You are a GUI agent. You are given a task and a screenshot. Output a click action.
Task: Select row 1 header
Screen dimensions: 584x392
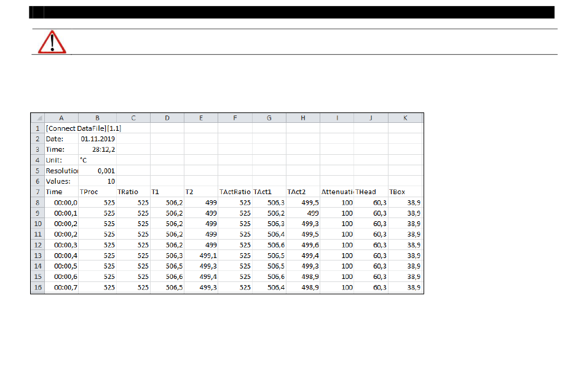point(37,128)
